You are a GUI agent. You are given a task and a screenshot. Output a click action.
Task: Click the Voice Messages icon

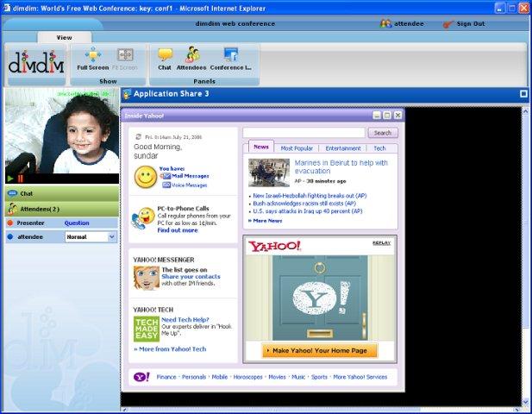166,185
